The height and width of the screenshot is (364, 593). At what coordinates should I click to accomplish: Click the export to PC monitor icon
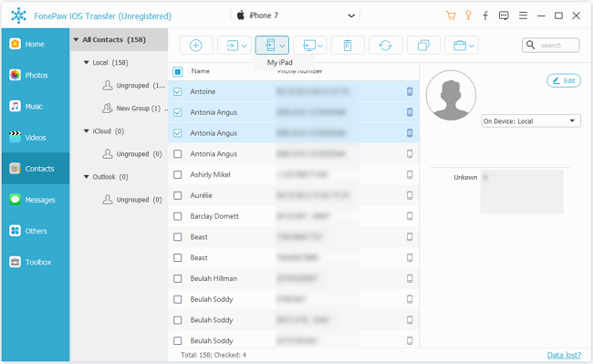point(308,46)
